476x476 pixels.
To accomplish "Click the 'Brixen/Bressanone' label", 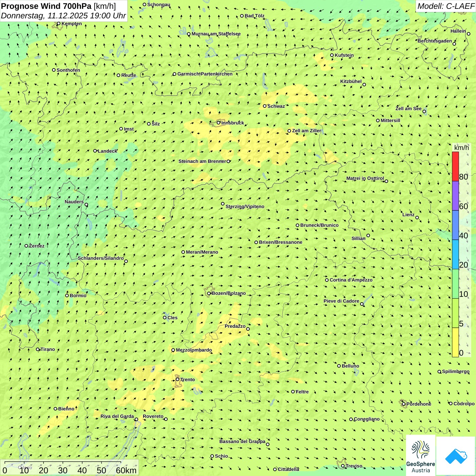I will pos(280,242).
